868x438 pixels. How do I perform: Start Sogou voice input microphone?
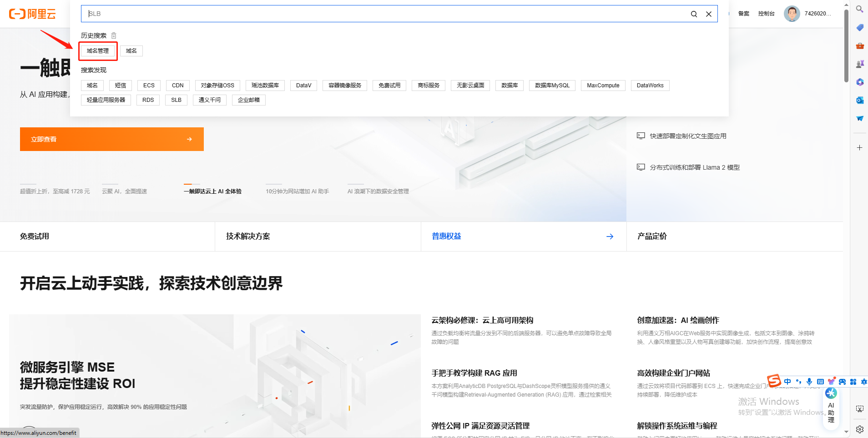809,382
